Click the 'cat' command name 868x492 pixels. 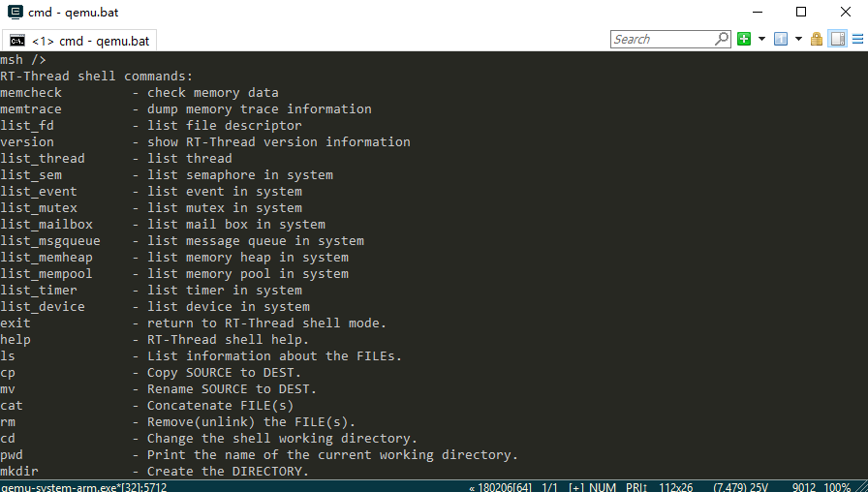pos(12,406)
